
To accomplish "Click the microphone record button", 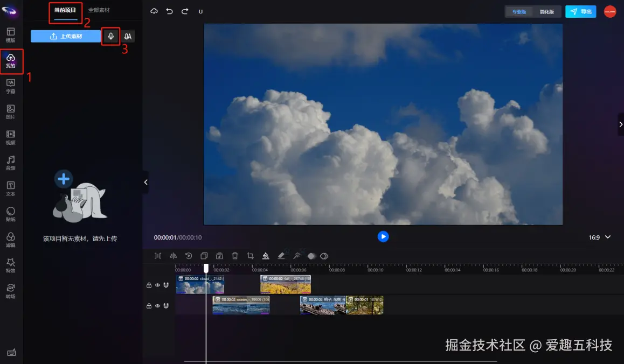I will point(110,36).
